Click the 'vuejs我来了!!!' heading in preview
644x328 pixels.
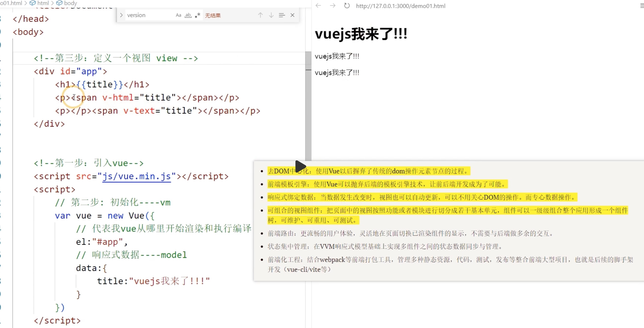pyautogui.click(x=361, y=34)
